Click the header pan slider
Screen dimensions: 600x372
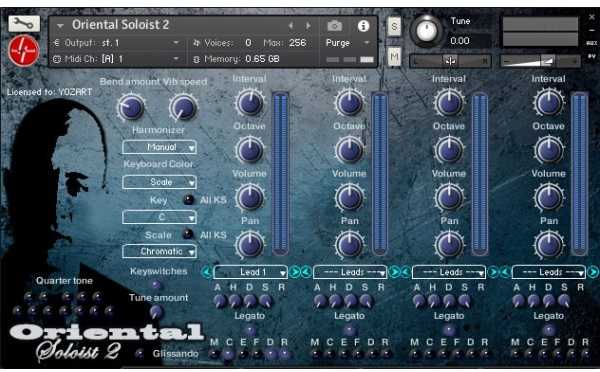click(x=450, y=60)
